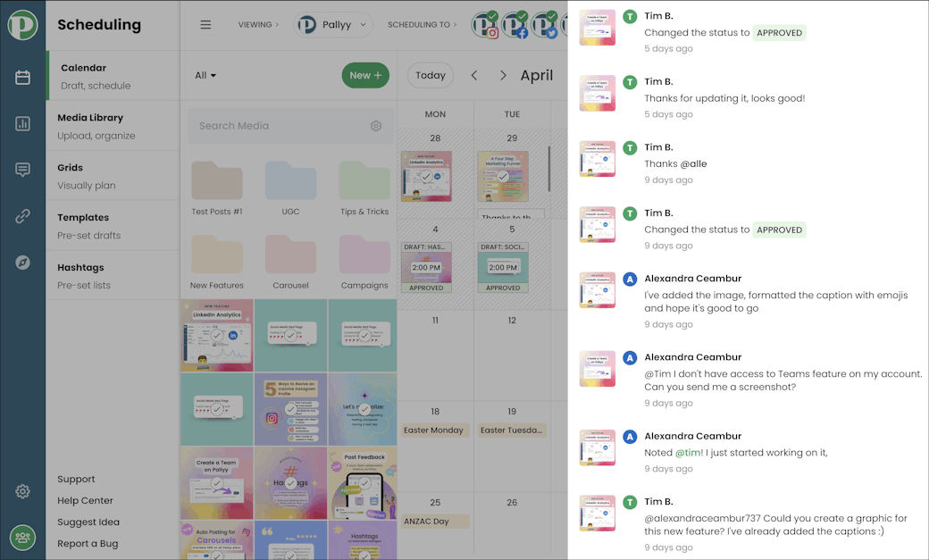Open the 'DRAFT: HAS...' 2:00 PM calendar post

point(426,267)
